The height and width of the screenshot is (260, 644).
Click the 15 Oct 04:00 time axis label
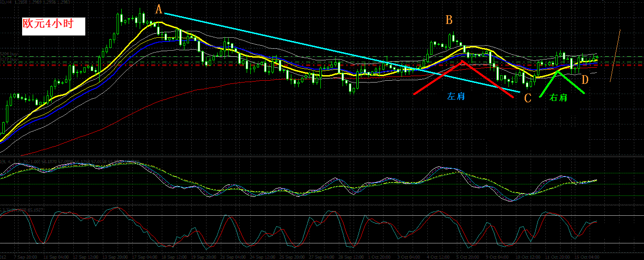pyautogui.click(x=587, y=256)
